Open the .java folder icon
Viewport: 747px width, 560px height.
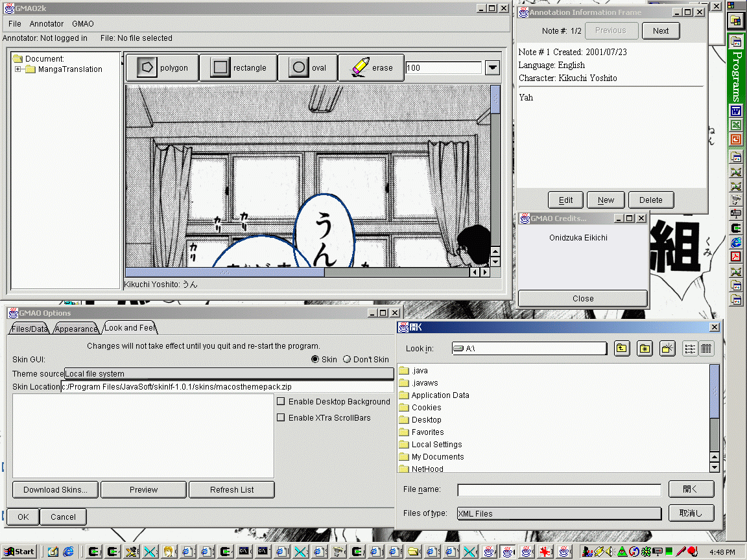tap(404, 371)
